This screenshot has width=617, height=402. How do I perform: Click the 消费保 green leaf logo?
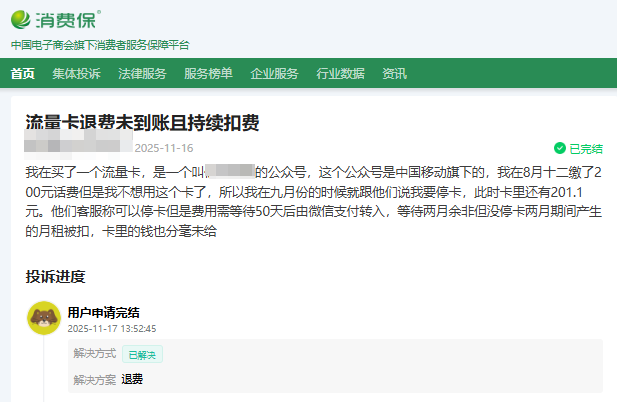[x=24, y=19]
